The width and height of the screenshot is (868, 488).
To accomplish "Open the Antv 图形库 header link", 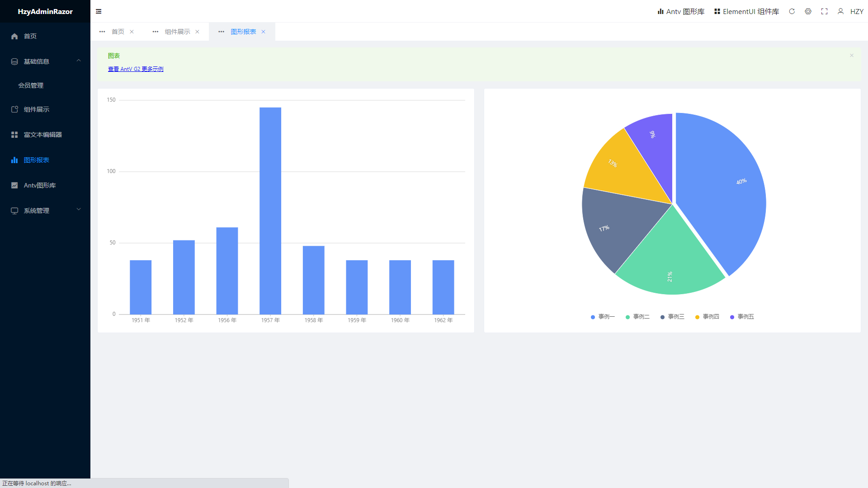I will tap(681, 11).
